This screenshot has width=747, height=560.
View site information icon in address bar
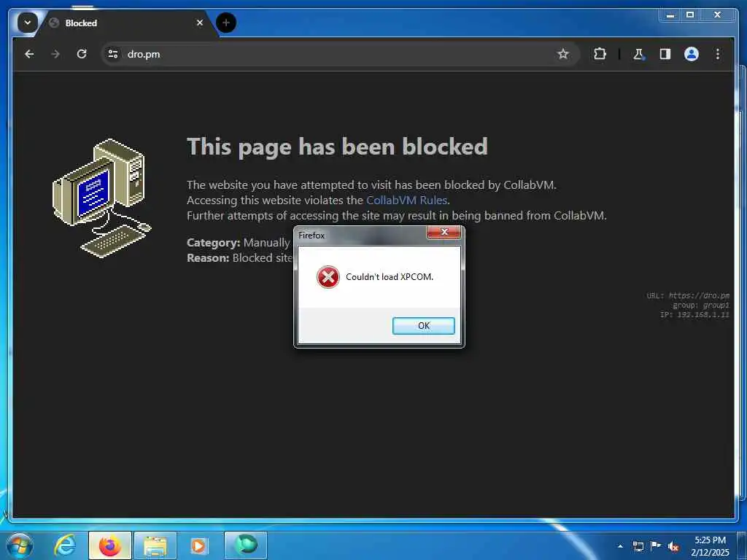(x=113, y=54)
